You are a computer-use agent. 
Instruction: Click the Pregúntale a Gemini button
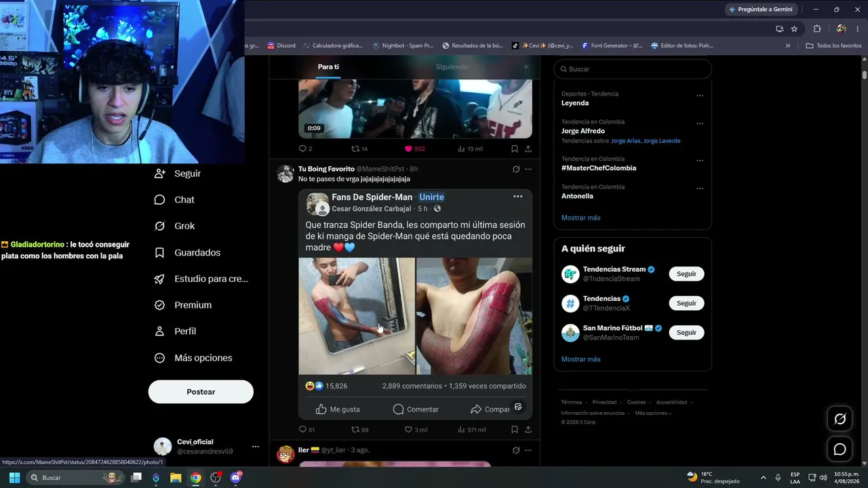[x=761, y=9]
